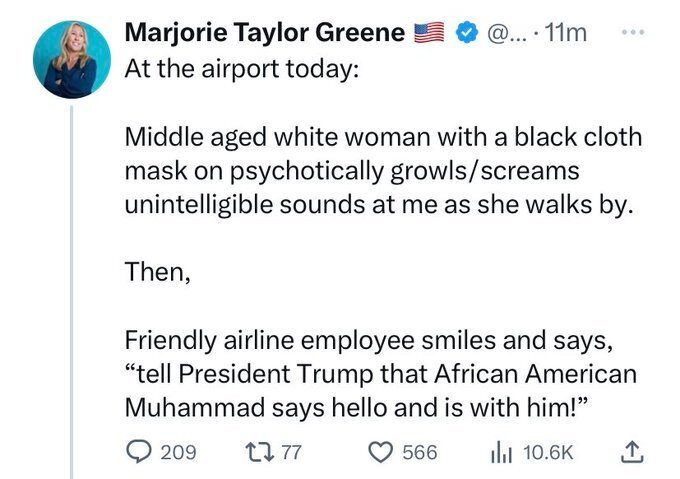Click the 566 likes count
This screenshot has height=479, width=680.
click(419, 452)
